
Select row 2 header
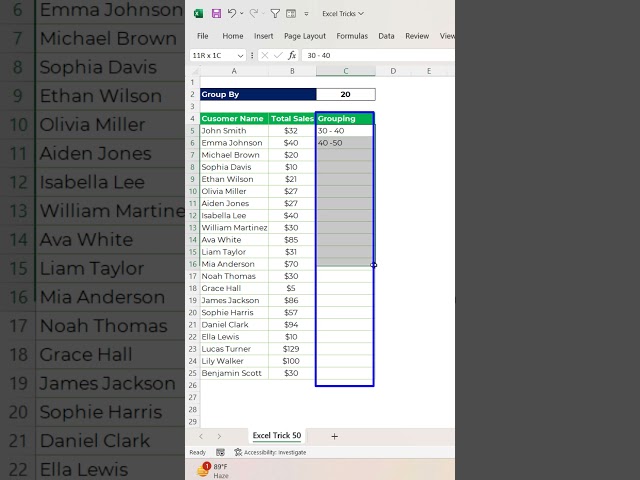tap(193, 94)
